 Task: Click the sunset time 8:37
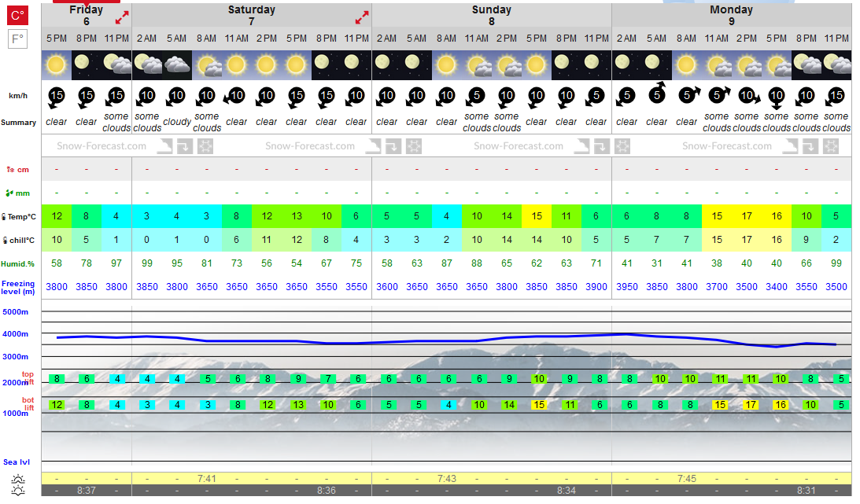tap(86, 491)
